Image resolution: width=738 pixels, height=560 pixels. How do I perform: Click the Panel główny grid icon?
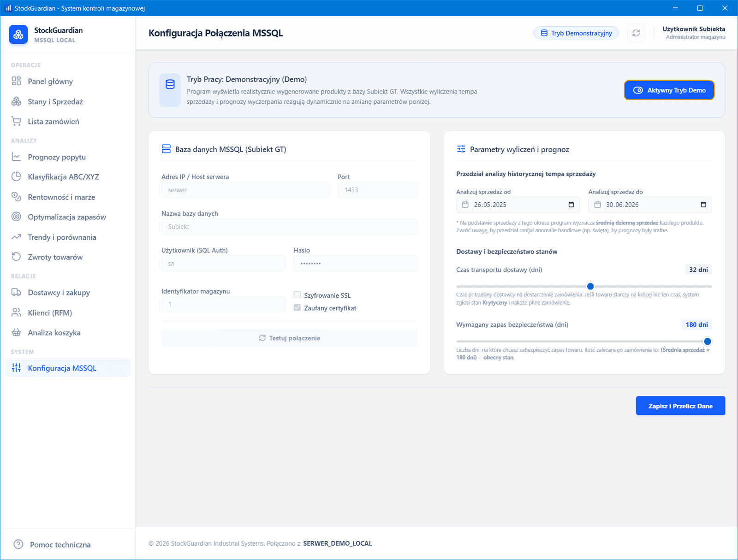point(16,81)
